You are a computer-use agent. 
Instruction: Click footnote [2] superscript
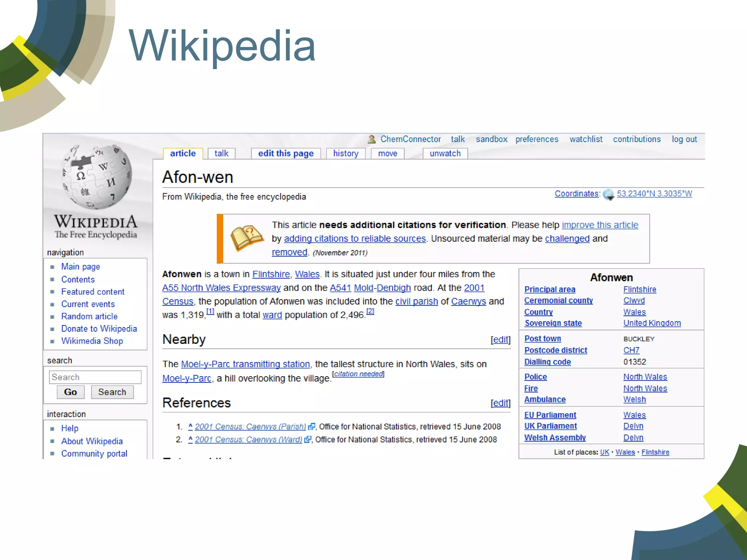pos(370,311)
